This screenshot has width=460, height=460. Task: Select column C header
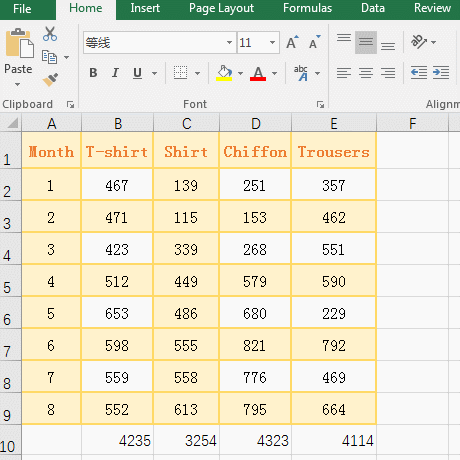pyautogui.click(x=186, y=123)
